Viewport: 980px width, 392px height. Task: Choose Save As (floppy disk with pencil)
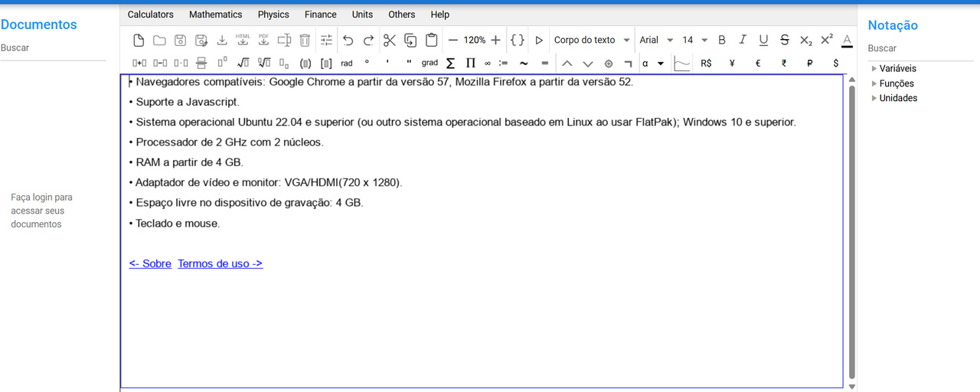[x=201, y=40]
